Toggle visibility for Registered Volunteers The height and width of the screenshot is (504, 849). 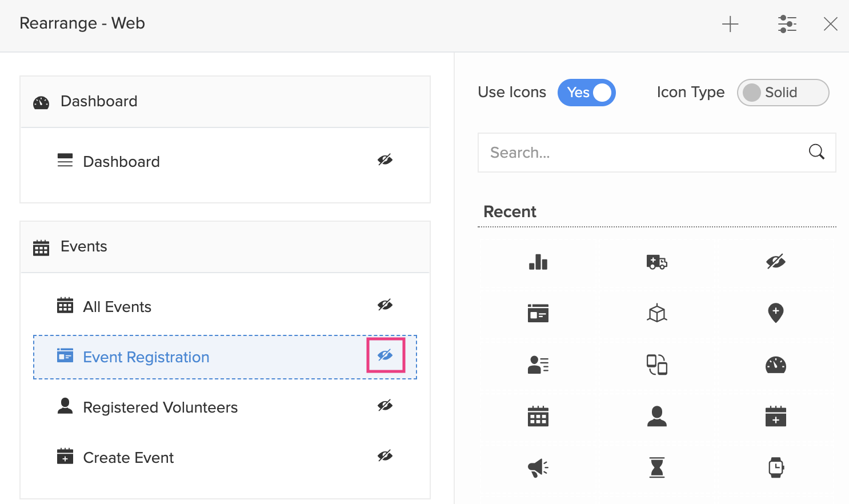point(385,406)
